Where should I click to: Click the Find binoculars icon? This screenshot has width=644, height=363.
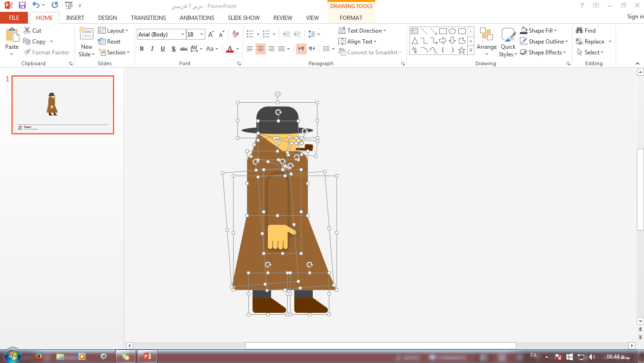point(579,31)
